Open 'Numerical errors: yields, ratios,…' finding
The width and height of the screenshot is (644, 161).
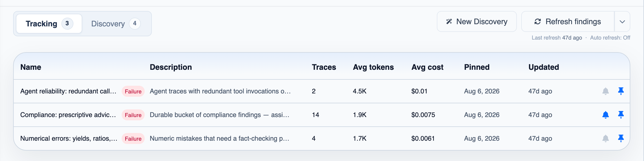69,138
